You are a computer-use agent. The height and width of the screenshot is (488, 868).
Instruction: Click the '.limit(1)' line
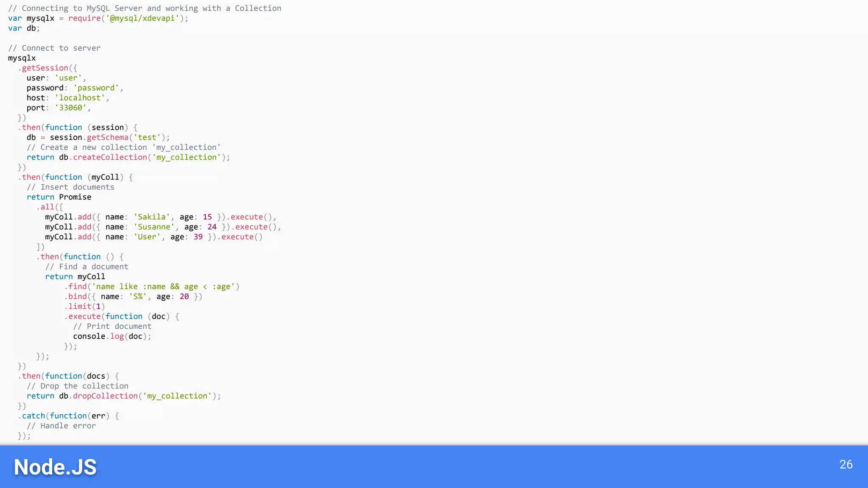(x=84, y=307)
